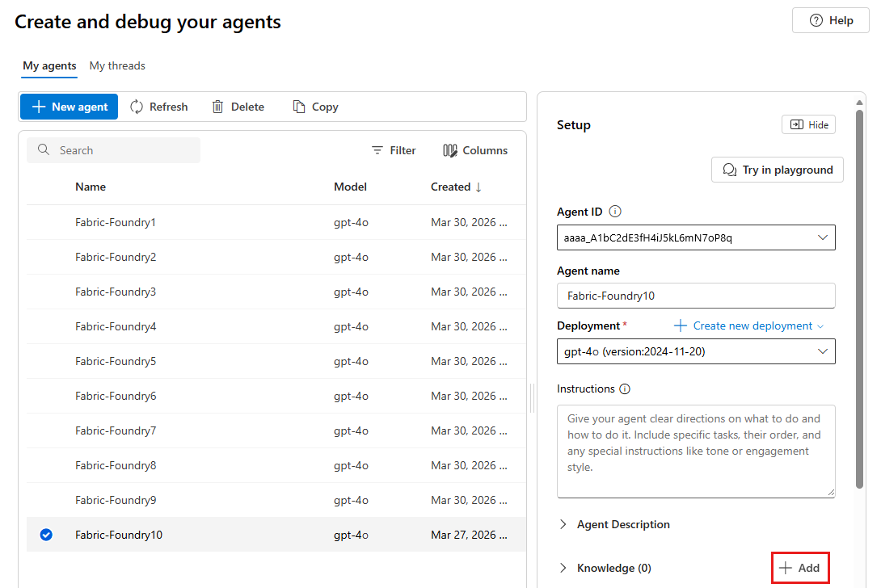The height and width of the screenshot is (588, 881).
Task: Click the Columns layout icon
Action: (449, 150)
